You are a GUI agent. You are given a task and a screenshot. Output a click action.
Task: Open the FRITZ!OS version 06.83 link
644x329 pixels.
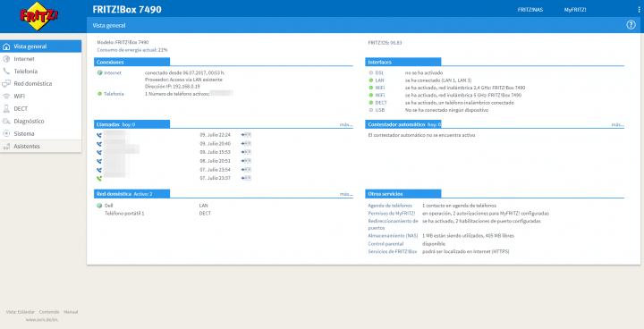[x=396, y=43]
